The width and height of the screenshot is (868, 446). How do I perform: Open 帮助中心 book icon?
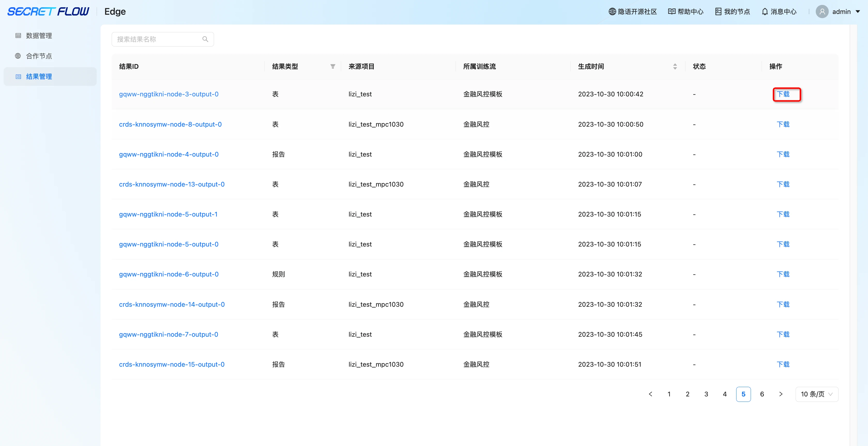point(685,11)
